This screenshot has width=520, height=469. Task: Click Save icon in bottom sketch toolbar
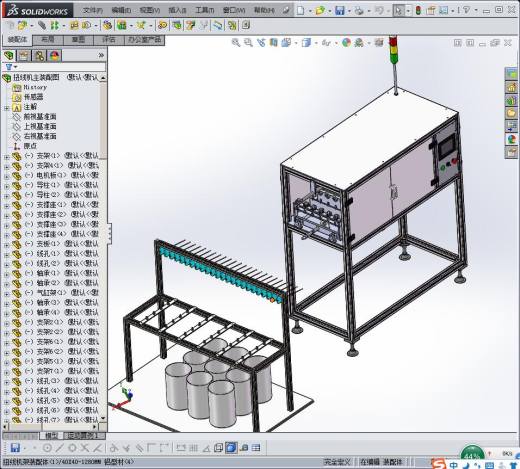point(15,448)
